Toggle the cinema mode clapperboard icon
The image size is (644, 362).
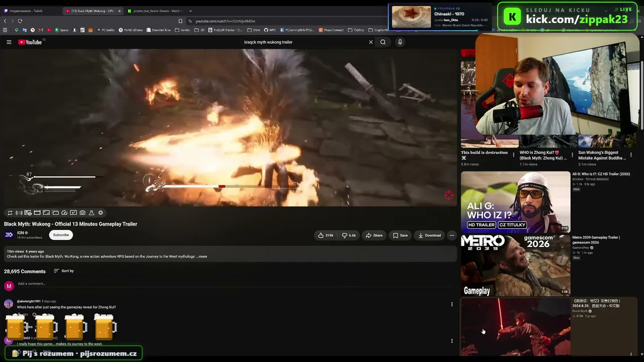point(37,213)
